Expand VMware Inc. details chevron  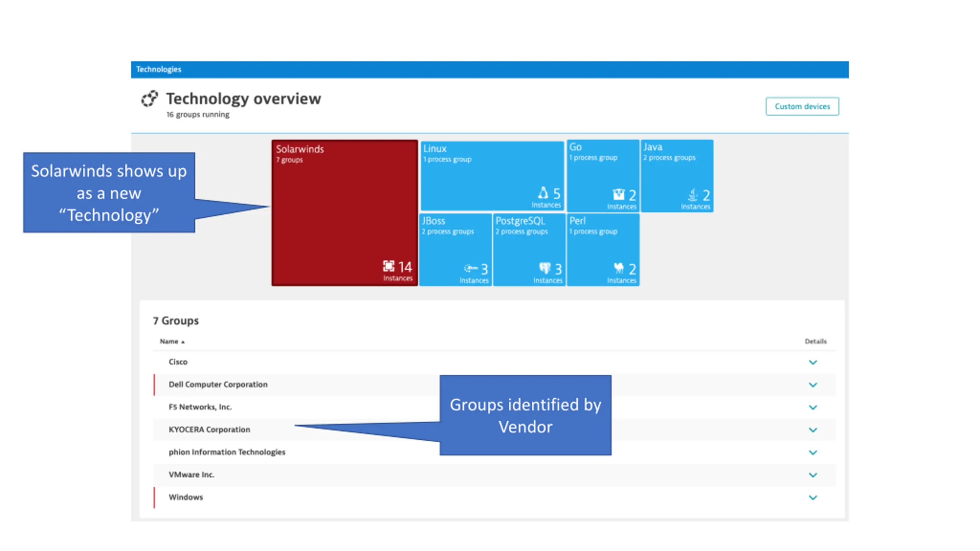point(813,475)
